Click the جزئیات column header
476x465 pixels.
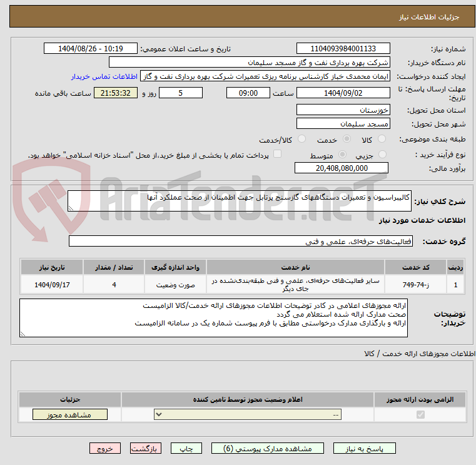click(70, 399)
